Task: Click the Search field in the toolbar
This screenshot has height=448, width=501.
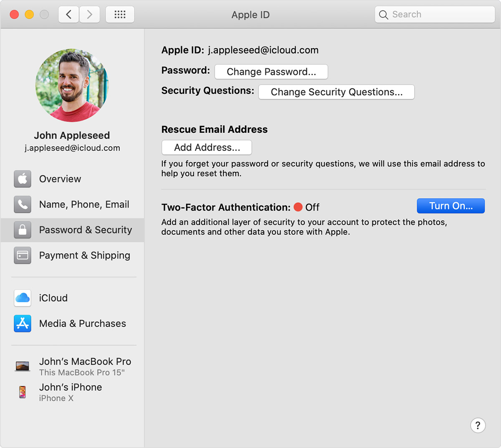Action: [435, 15]
